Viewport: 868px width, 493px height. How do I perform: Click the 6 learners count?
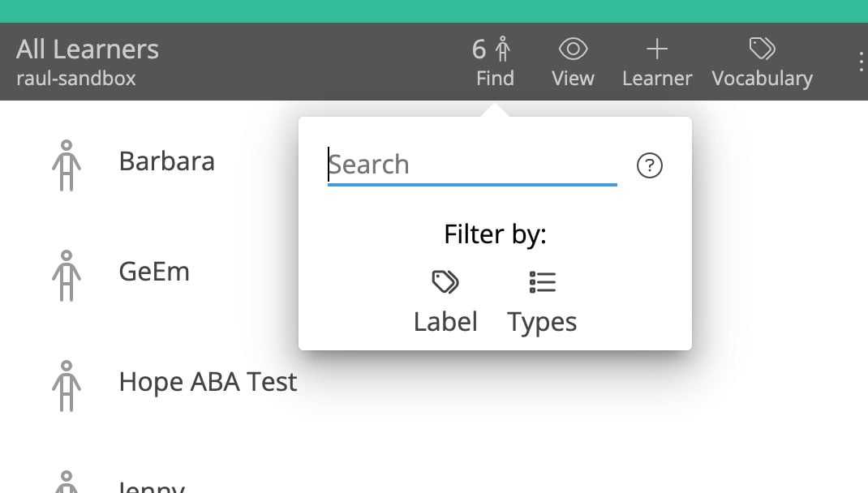coord(479,50)
